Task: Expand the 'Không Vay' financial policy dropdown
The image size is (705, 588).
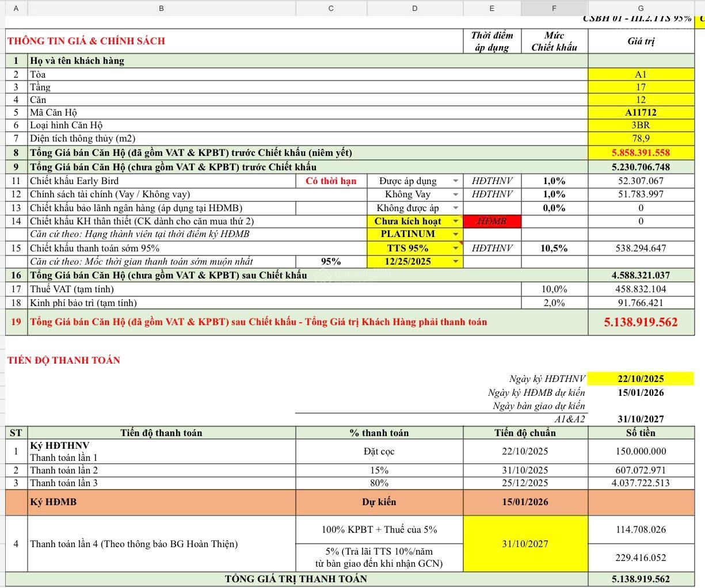Action: tap(455, 194)
